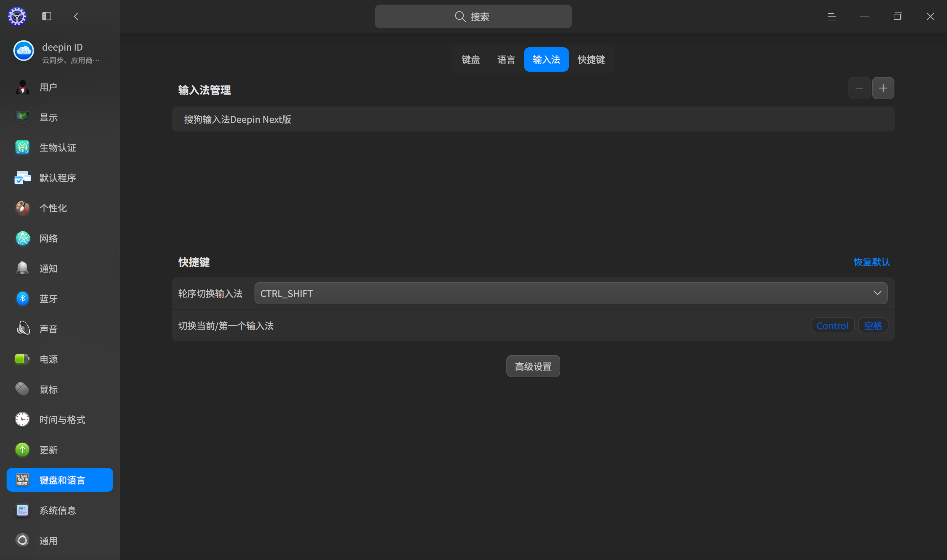Open 鼠标 mouse settings
The image size is (947, 560).
tap(60, 389)
